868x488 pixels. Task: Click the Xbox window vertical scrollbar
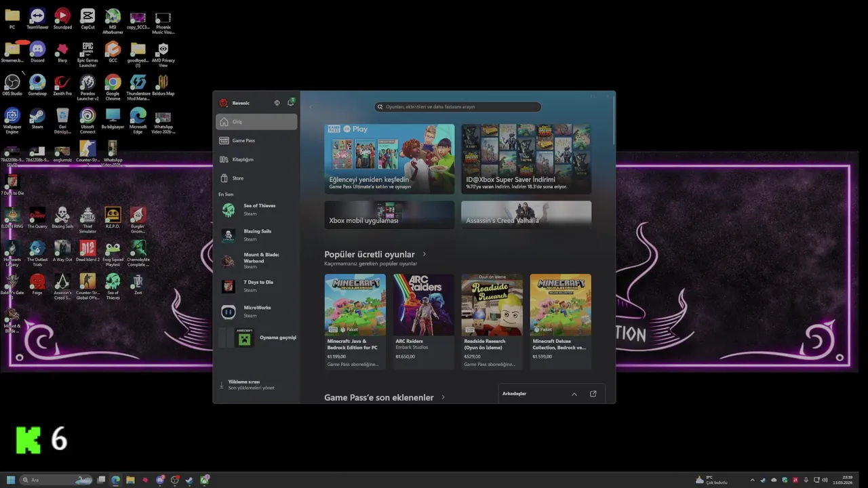point(614,121)
